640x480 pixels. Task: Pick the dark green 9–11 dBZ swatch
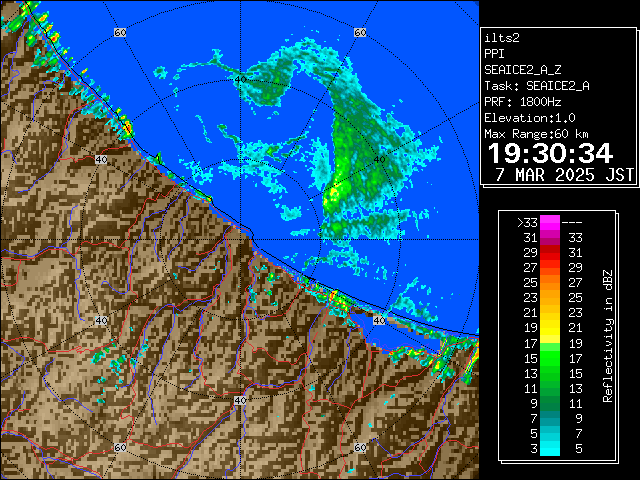[x=550, y=403]
